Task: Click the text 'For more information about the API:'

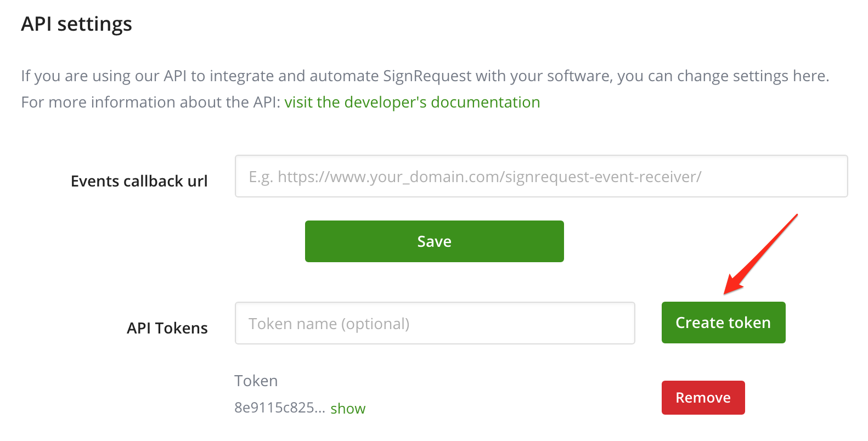Action: point(150,103)
